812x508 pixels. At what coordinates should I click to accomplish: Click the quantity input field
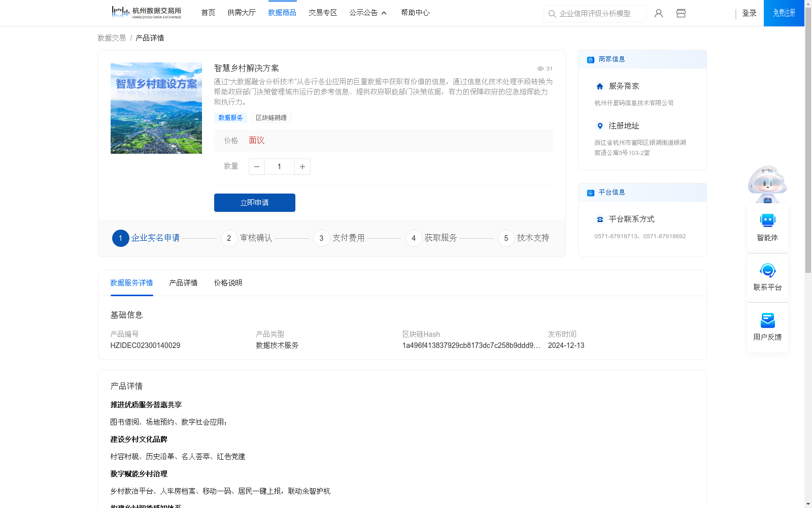(280, 167)
